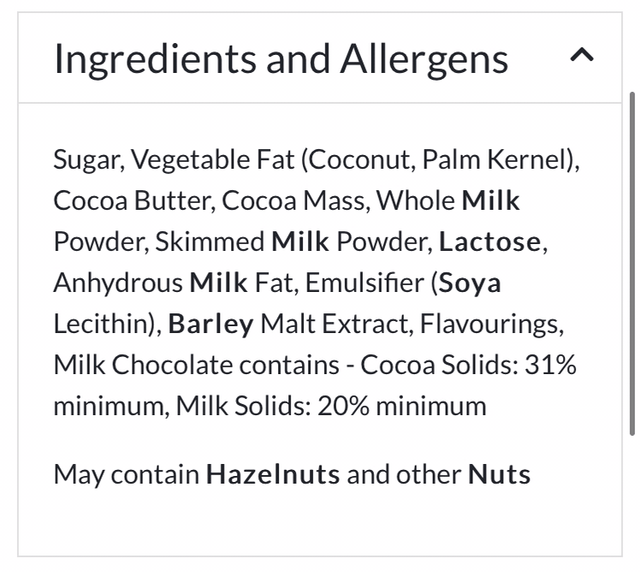The image size is (640, 572).
Task: Click the bold Barley allergen word
Action: [210, 324]
